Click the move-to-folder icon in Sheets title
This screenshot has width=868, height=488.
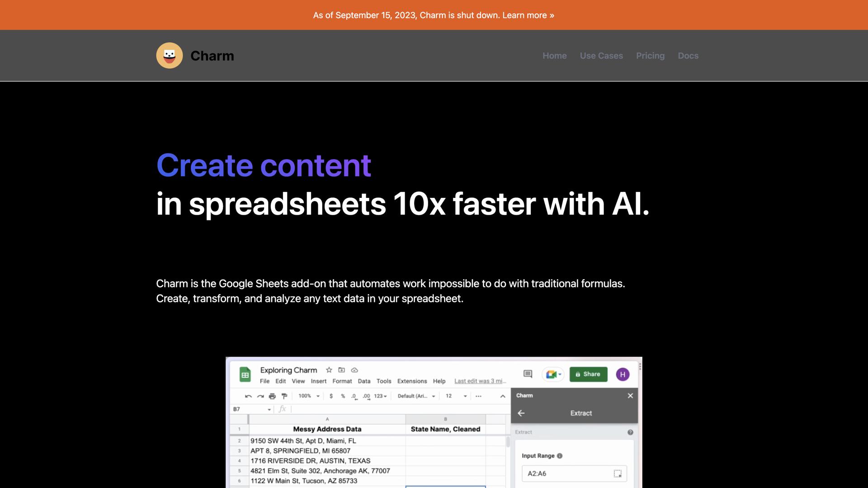(342, 370)
